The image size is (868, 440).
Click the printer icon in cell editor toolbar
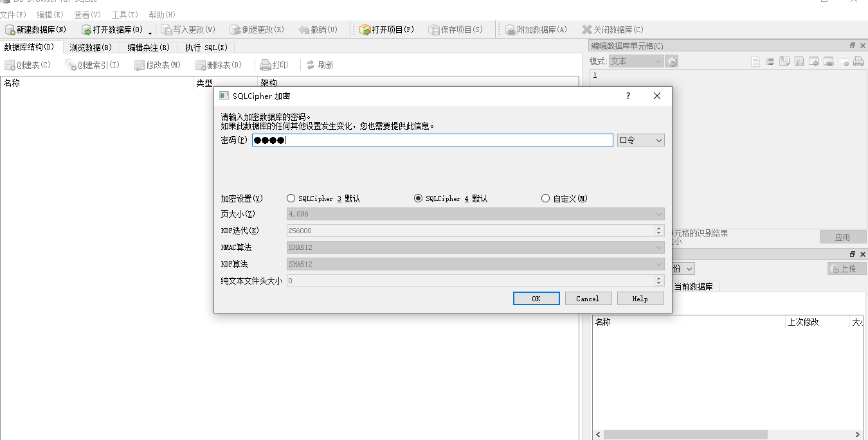click(858, 62)
